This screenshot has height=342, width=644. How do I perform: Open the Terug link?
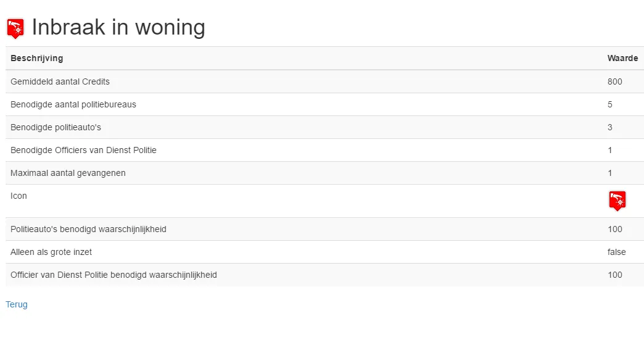(x=17, y=304)
